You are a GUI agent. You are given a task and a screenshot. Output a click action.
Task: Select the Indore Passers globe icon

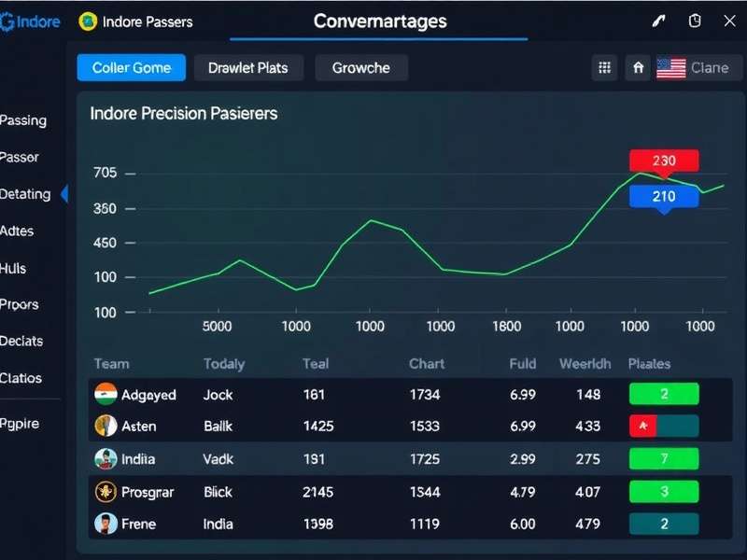tap(90, 21)
